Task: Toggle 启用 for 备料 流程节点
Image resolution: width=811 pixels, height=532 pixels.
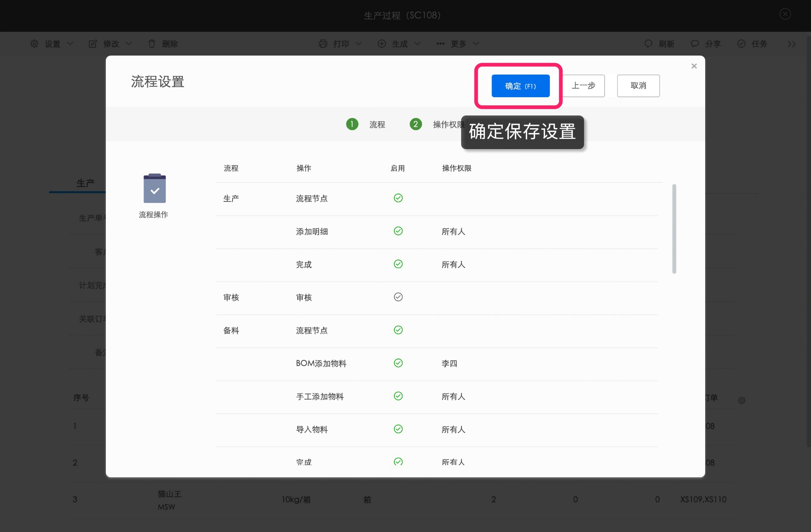Action: click(398, 330)
